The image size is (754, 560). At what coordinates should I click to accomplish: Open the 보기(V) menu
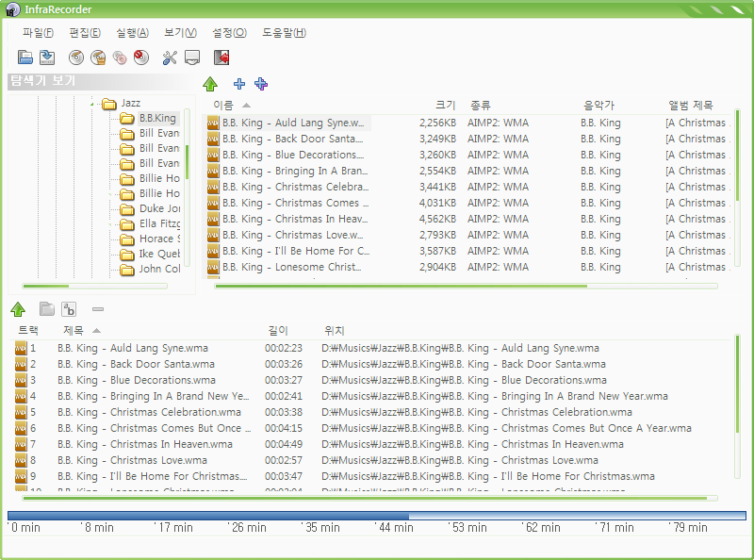180,33
